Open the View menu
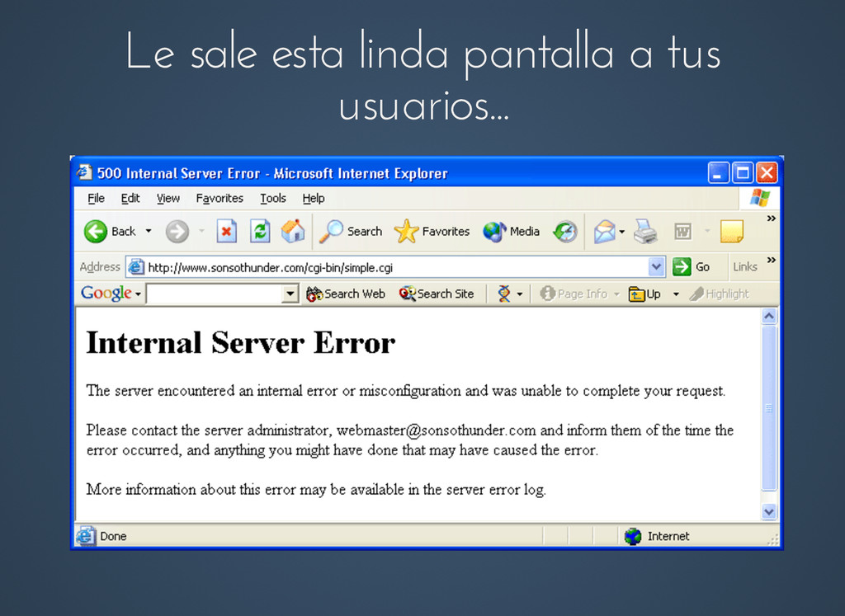The image size is (845, 616). (x=168, y=198)
